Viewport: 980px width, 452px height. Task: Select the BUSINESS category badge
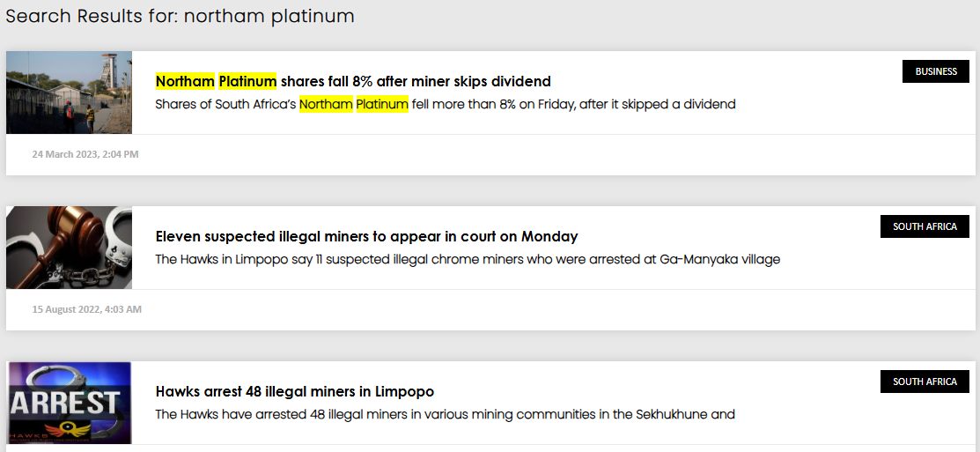[935, 71]
